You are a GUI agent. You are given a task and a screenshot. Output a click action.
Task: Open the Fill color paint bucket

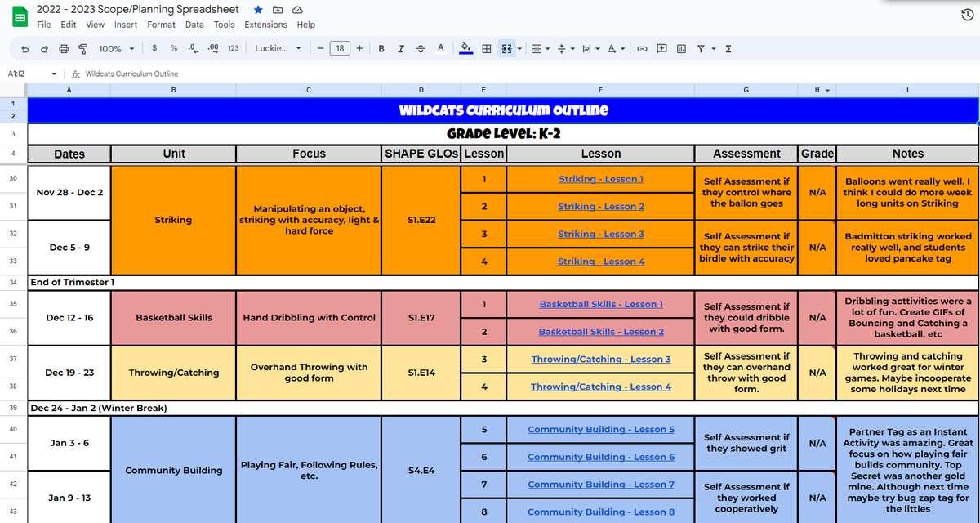(465, 48)
